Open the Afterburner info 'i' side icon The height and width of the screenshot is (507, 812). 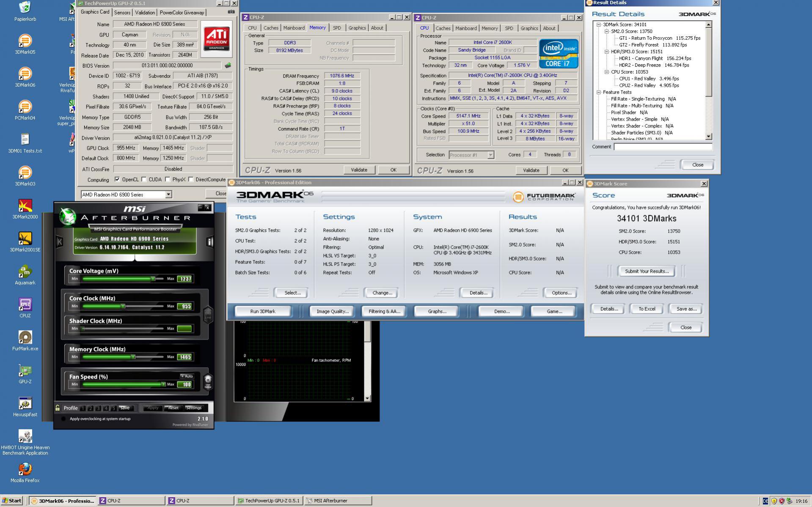click(209, 241)
